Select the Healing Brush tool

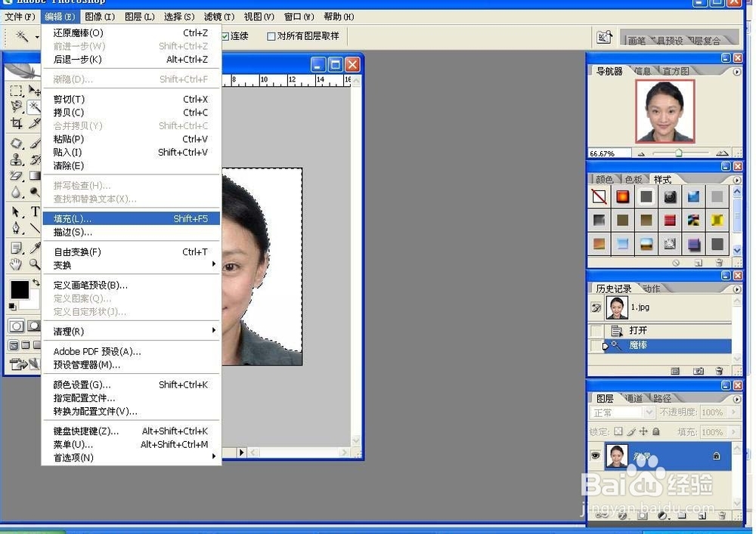click(x=17, y=144)
